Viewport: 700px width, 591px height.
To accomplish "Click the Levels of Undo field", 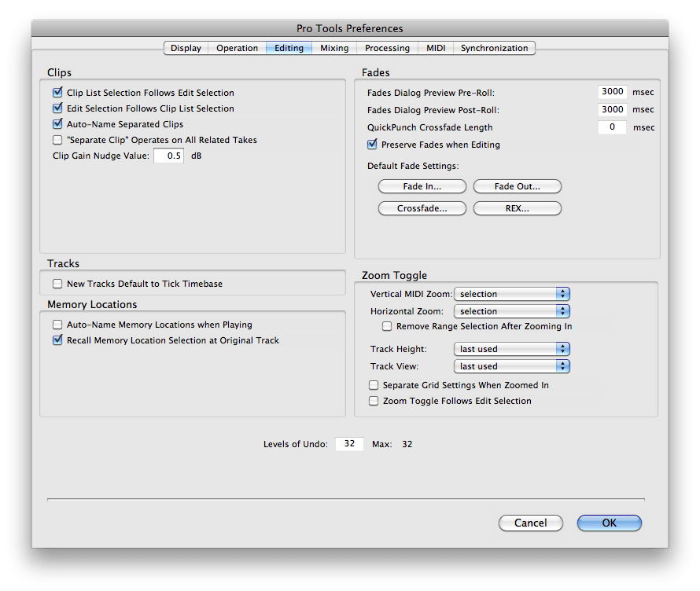I will (349, 444).
